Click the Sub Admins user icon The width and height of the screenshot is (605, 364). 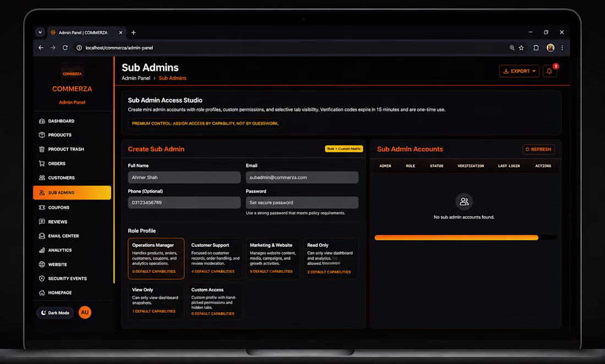click(x=42, y=192)
